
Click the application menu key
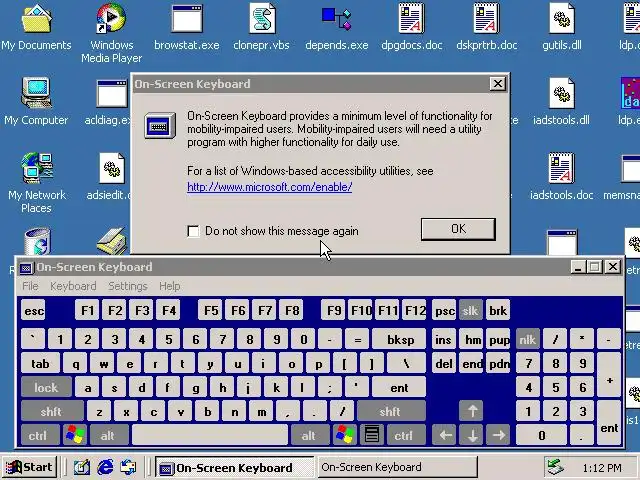coord(371,435)
